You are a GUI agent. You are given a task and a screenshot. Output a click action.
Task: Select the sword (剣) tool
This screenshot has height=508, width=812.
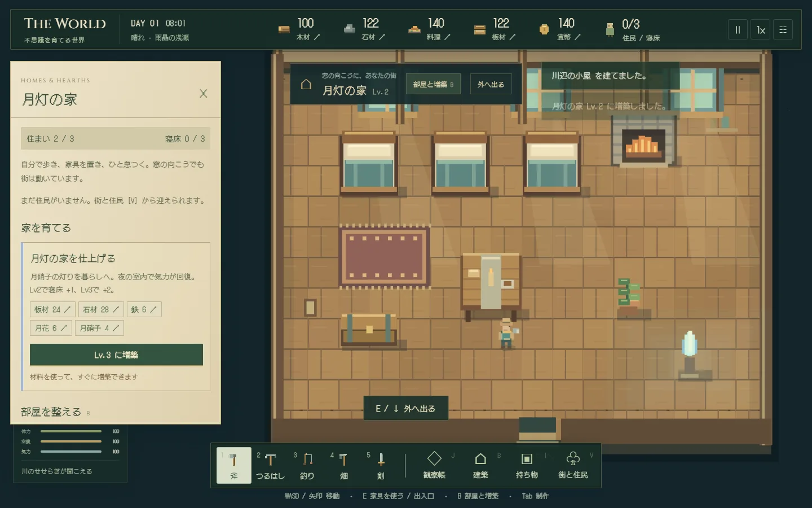[x=381, y=466]
